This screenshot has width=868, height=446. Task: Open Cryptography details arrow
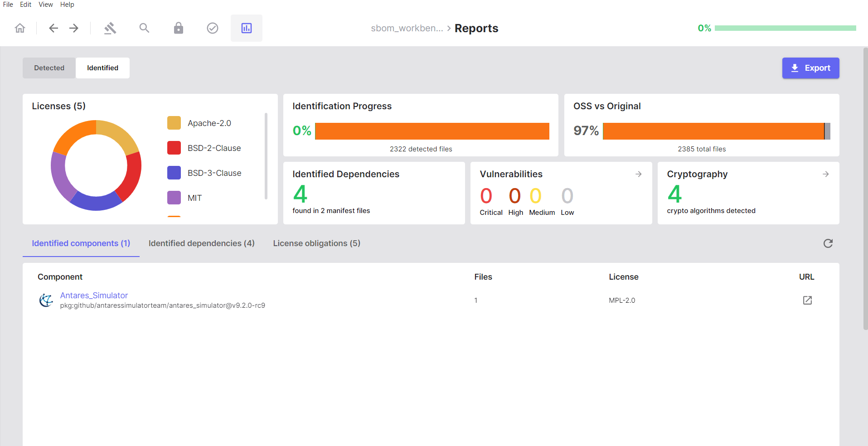[x=826, y=174]
